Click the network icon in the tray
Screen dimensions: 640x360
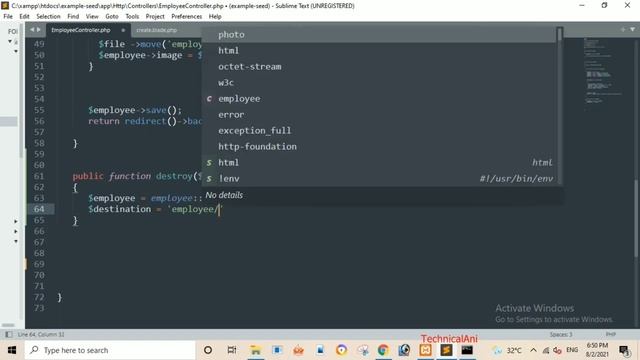point(546,350)
